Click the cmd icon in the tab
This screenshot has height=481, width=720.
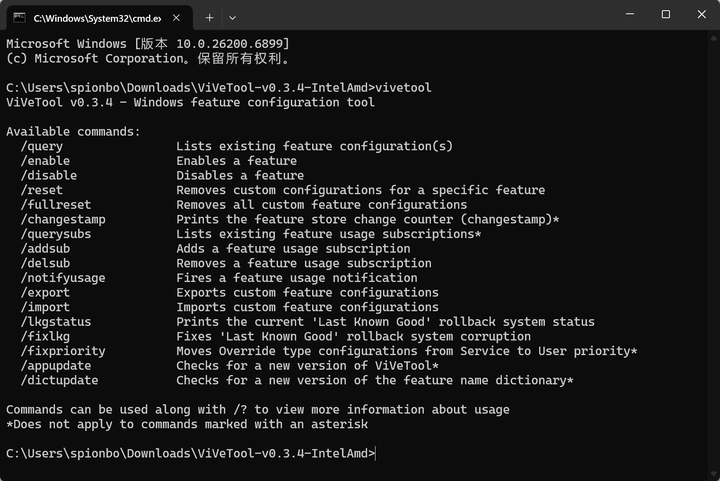click(x=19, y=18)
